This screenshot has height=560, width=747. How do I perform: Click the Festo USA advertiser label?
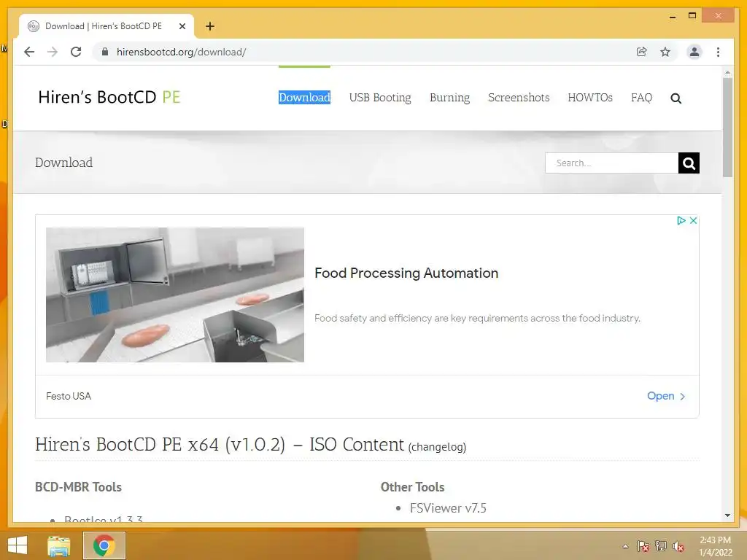69,396
